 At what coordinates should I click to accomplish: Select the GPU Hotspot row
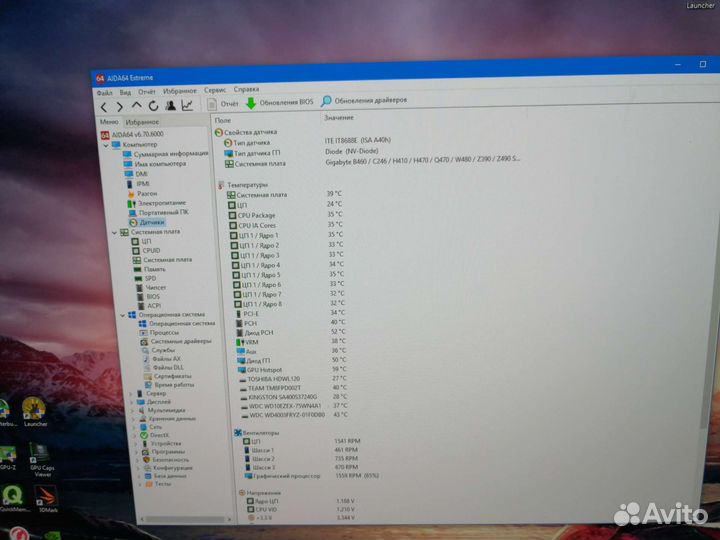tap(292, 370)
